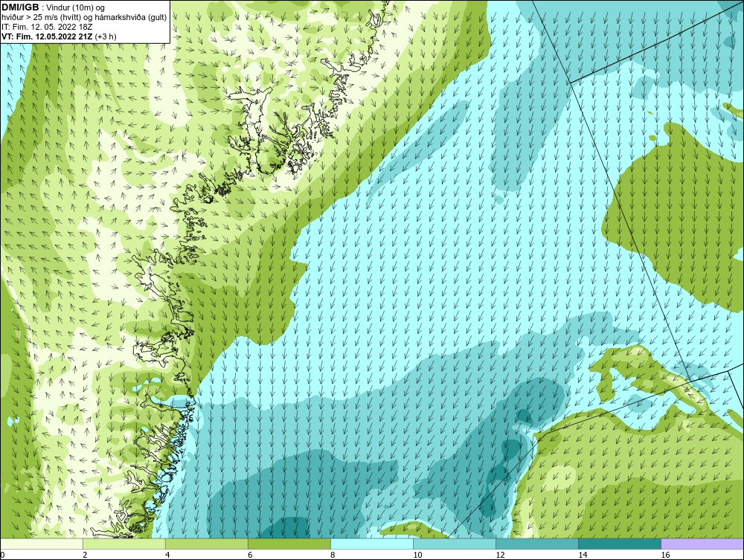Click the darker green 6–8 m/s legend swatch

[289, 544]
